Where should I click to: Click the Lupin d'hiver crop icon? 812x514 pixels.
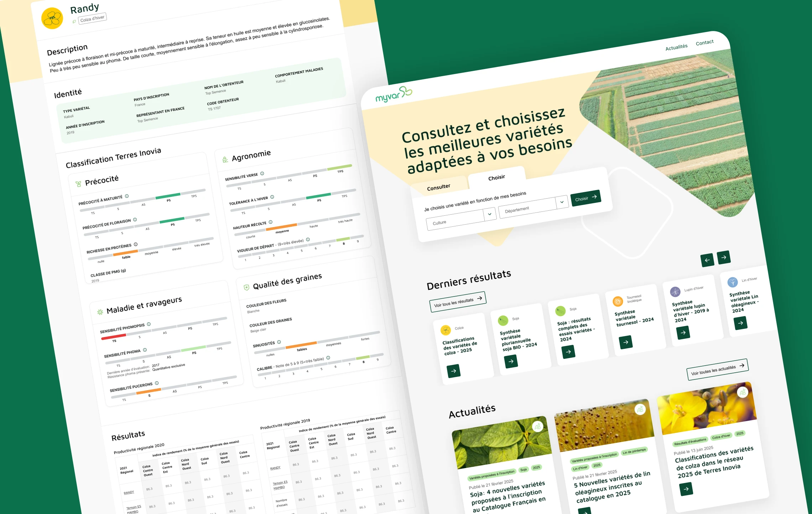point(675,293)
